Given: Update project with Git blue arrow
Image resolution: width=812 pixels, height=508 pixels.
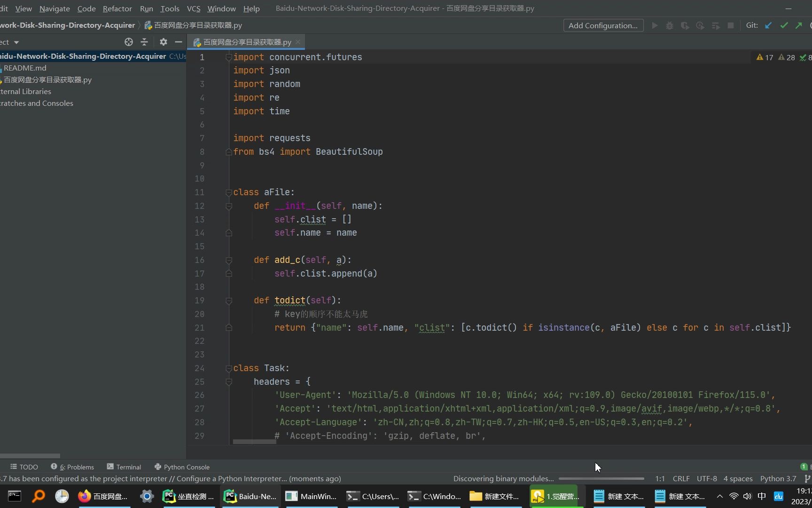Looking at the screenshot, I should (x=768, y=25).
